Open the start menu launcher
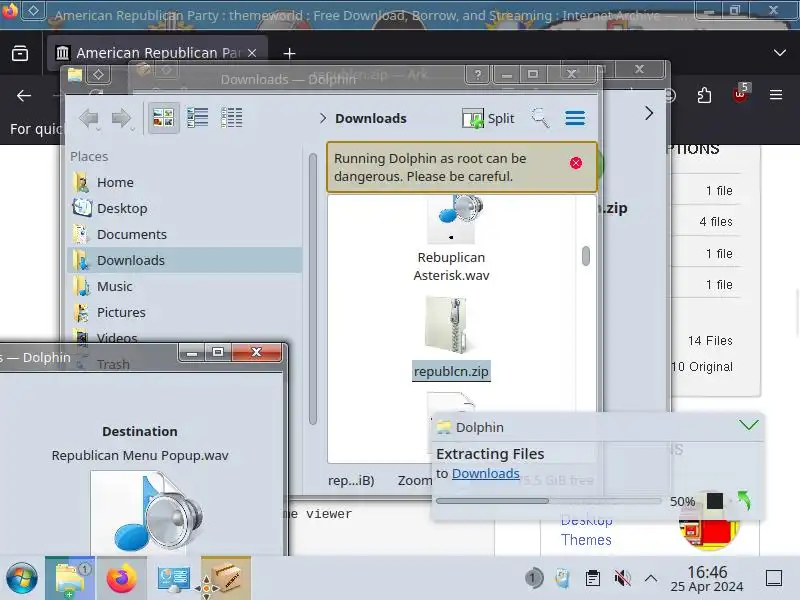 [x=21, y=579]
